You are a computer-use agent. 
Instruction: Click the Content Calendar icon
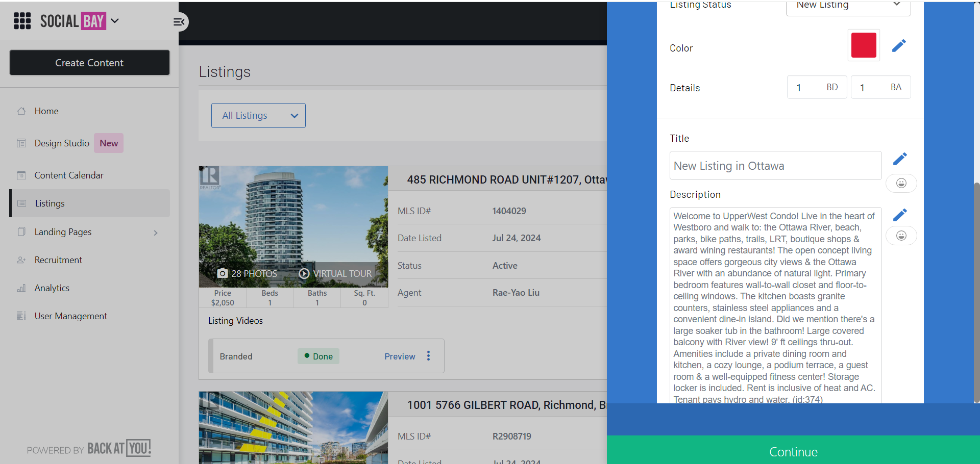click(21, 175)
